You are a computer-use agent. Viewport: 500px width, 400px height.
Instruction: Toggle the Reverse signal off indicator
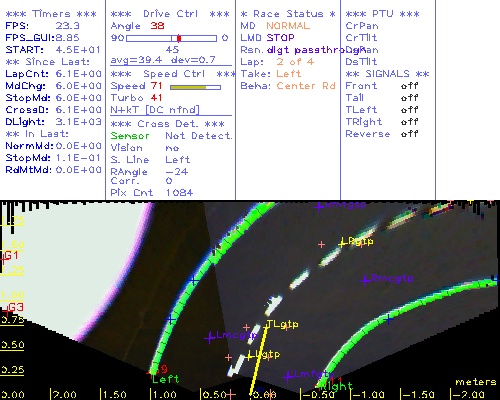[x=409, y=134]
